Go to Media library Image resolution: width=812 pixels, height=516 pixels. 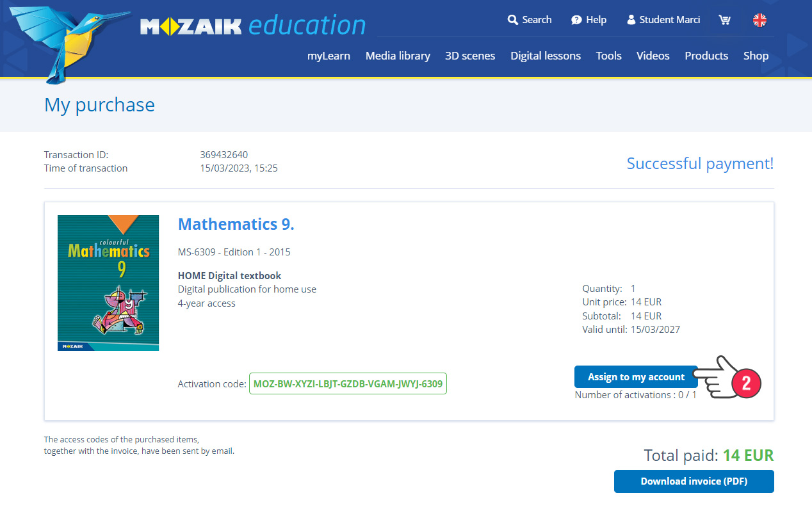pyautogui.click(x=398, y=56)
